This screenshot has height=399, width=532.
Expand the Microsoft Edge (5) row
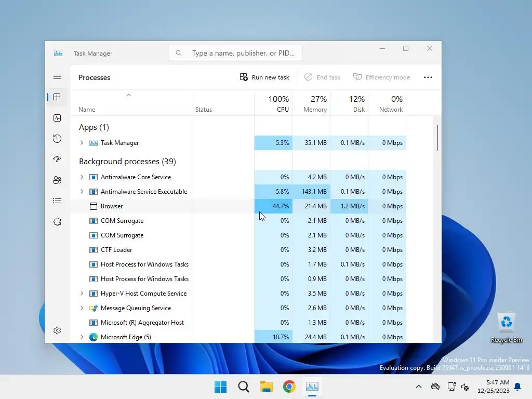pyautogui.click(x=82, y=337)
